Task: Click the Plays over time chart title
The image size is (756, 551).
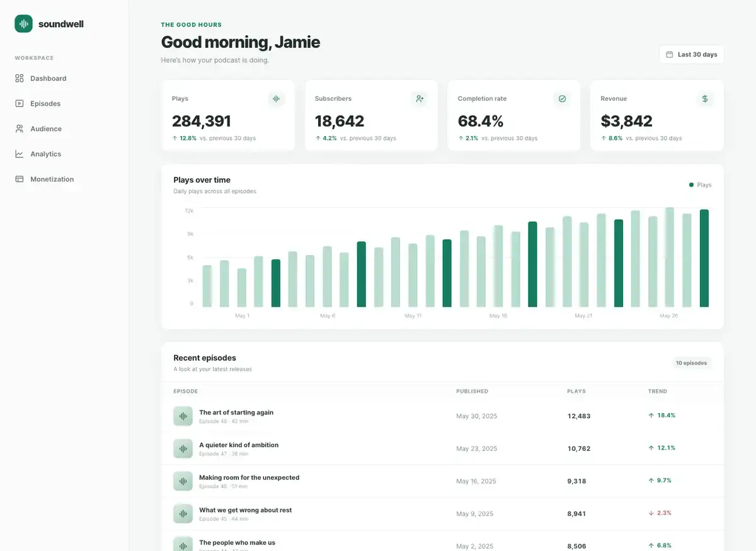Action: [x=202, y=180]
